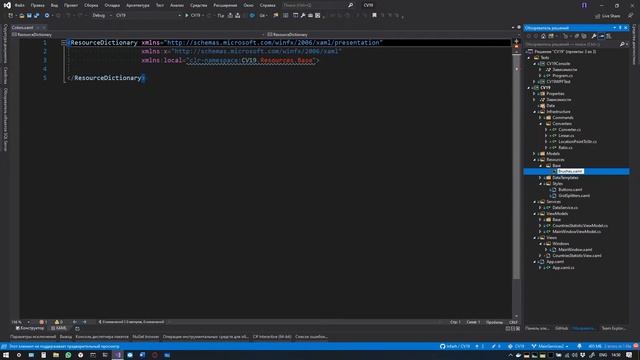Click the warnings count indicator in editor footer

58,322
